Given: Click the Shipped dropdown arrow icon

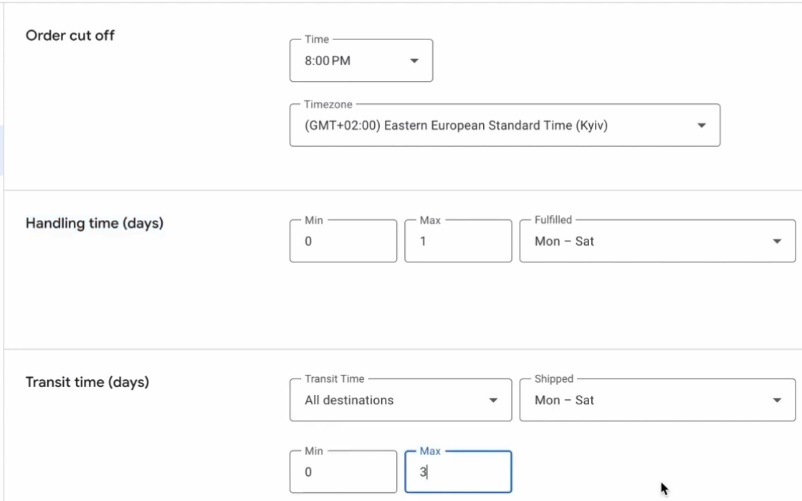Looking at the screenshot, I should pos(777,401).
